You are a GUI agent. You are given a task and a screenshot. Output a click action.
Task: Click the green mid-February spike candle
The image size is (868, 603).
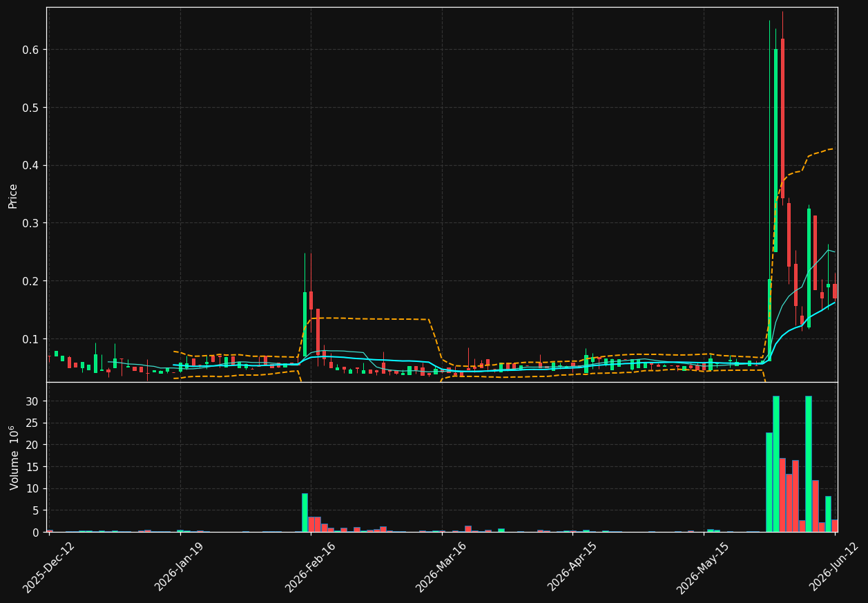pos(305,324)
